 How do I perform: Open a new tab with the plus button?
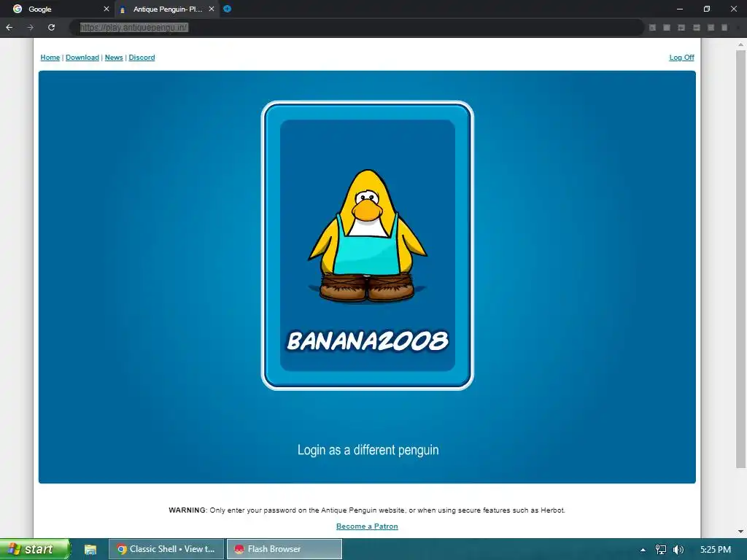(228, 9)
